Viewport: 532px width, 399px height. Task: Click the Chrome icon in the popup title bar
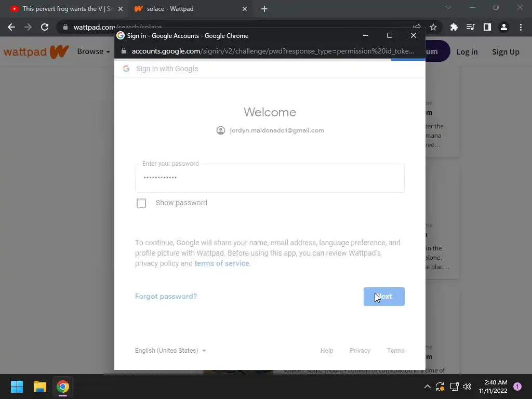pyautogui.click(x=121, y=36)
